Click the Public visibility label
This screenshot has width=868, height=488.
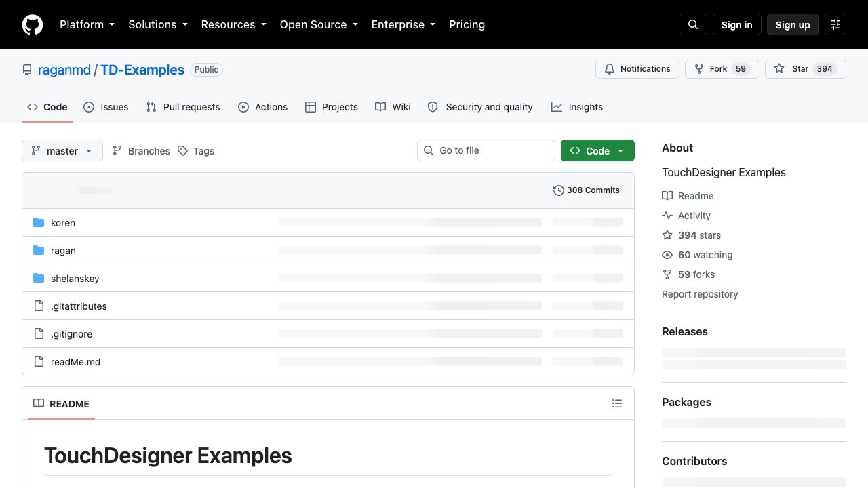coord(206,70)
